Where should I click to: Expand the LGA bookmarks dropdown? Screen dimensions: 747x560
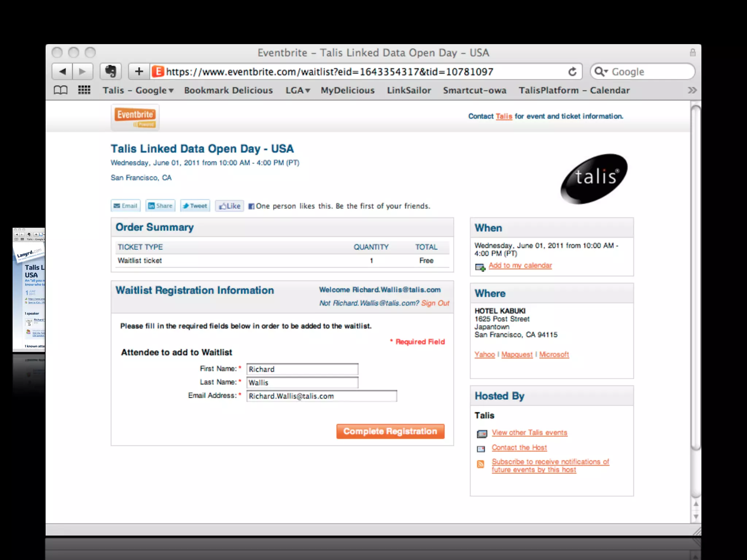coord(298,90)
